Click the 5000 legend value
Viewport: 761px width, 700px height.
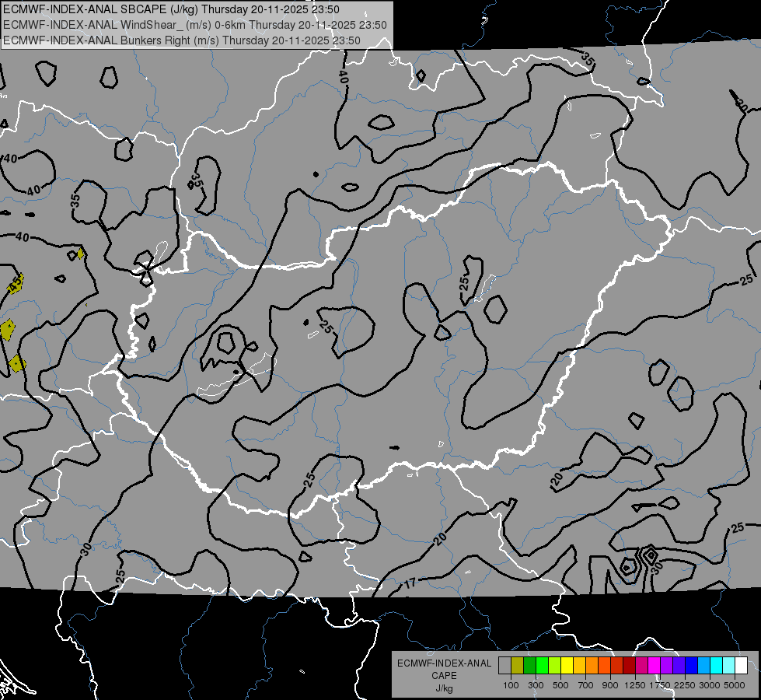click(x=735, y=685)
